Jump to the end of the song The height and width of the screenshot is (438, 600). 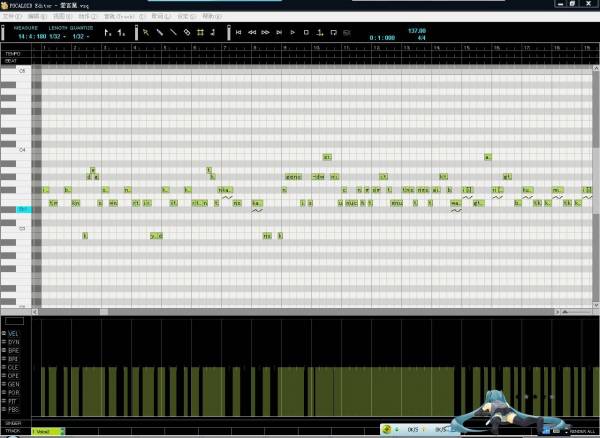coord(279,33)
